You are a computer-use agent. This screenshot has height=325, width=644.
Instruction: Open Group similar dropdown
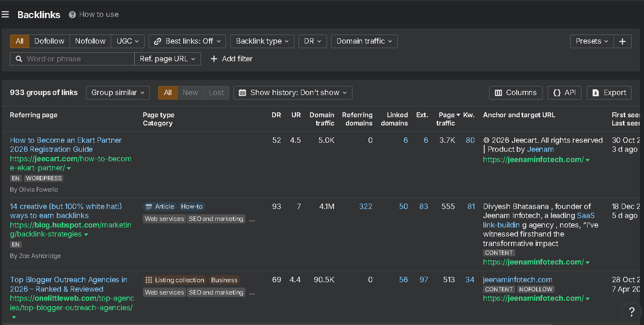[x=118, y=93]
